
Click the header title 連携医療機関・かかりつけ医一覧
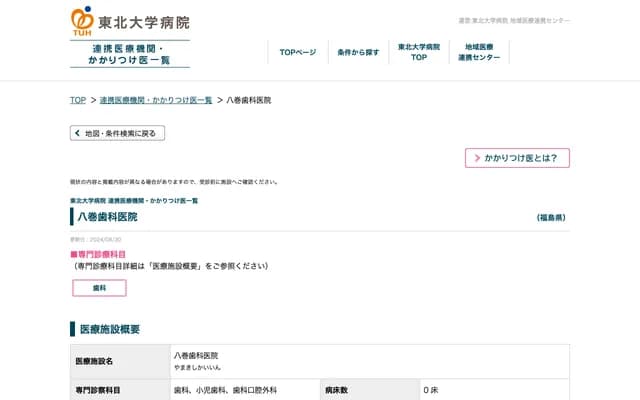130,54
